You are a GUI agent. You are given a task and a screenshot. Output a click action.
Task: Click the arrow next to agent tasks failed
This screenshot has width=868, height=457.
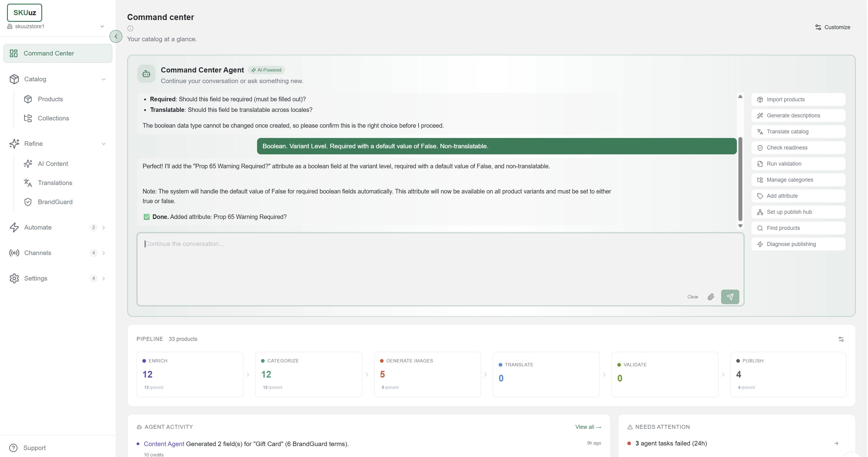coord(836,444)
